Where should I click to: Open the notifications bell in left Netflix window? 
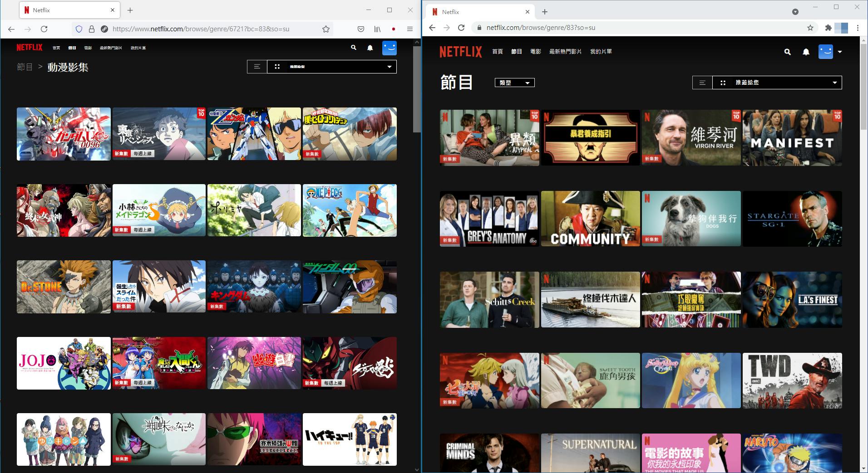click(370, 48)
